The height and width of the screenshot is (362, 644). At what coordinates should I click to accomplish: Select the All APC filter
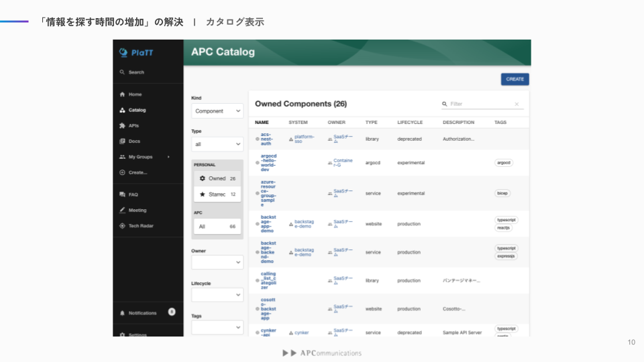click(217, 227)
